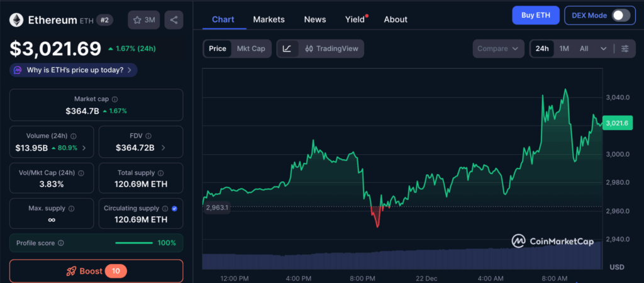Click the Profile score progress bar
Screen dimensions: 644x283
coord(134,243)
